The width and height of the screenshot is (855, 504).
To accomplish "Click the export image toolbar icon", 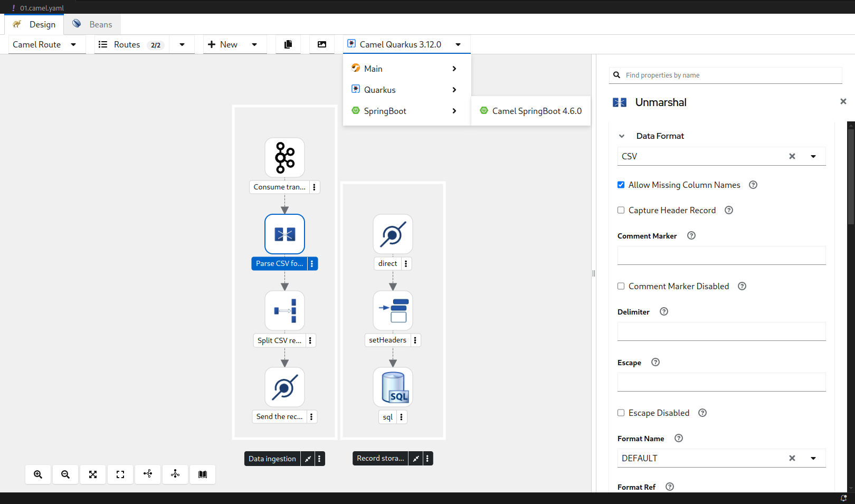I will [x=322, y=44].
